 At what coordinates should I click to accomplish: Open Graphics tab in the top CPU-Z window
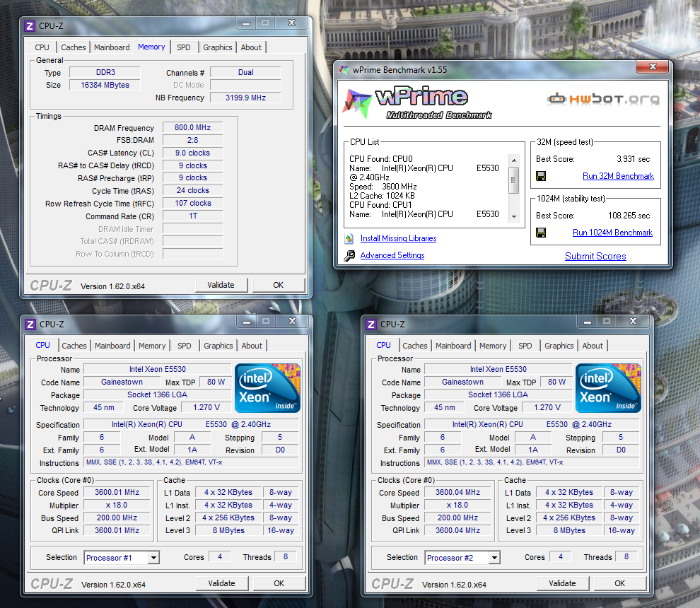tap(217, 47)
